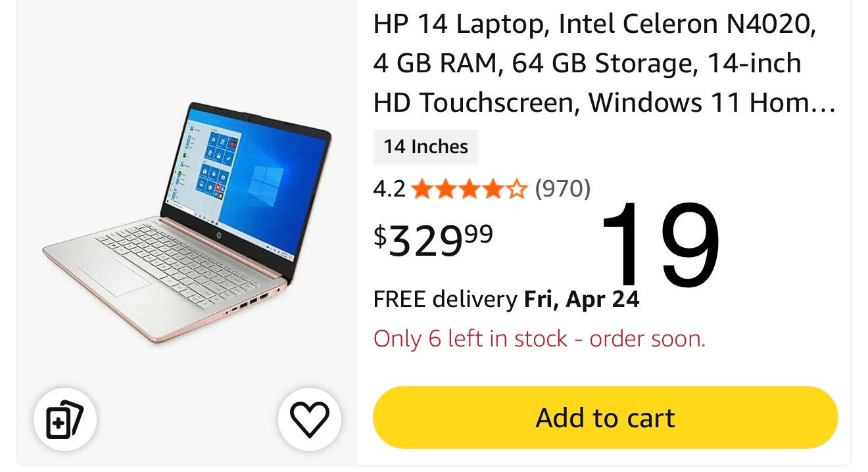
Task: Click the Fri, Apr 24 delivery date
Action: pyautogui.click(x=581, y=300)
